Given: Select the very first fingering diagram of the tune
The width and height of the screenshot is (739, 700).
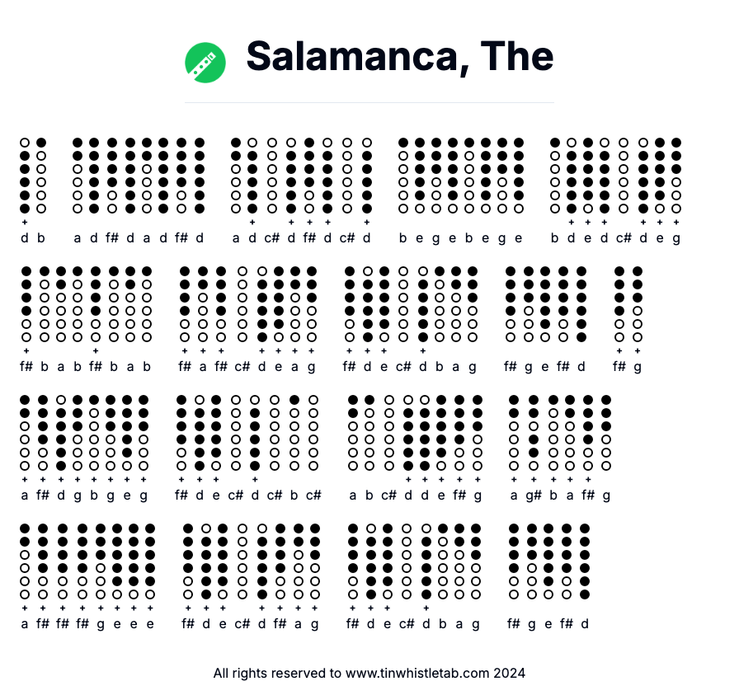Looking at the screenshot, I should click(x=25, y=175).
